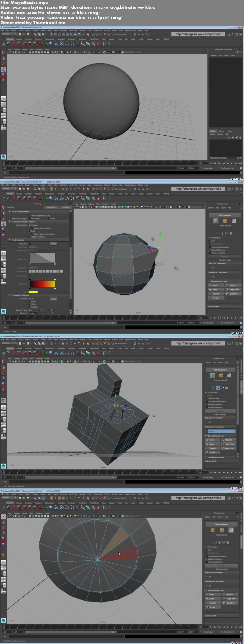Activate Paint Selection tool in pCube1 frame toolbox
The width and height of the screenshot is (244, 644).
[x=3, y=373]
